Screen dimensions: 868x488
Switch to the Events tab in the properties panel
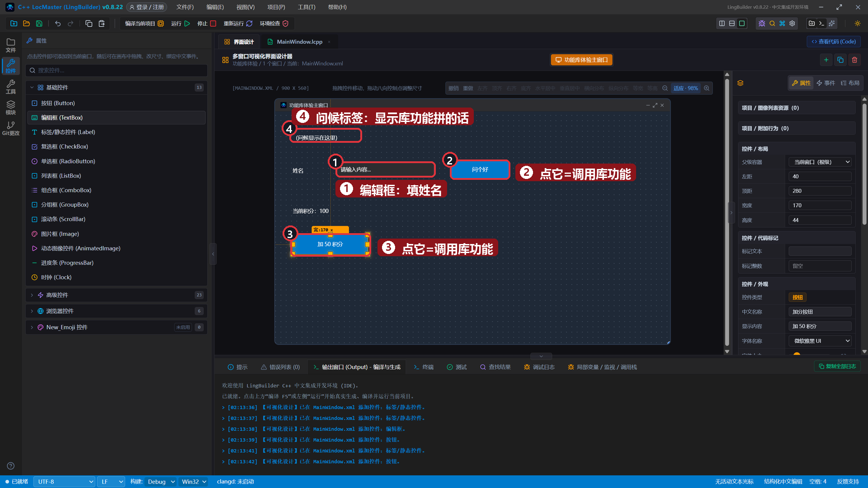[x=826, y=83]
